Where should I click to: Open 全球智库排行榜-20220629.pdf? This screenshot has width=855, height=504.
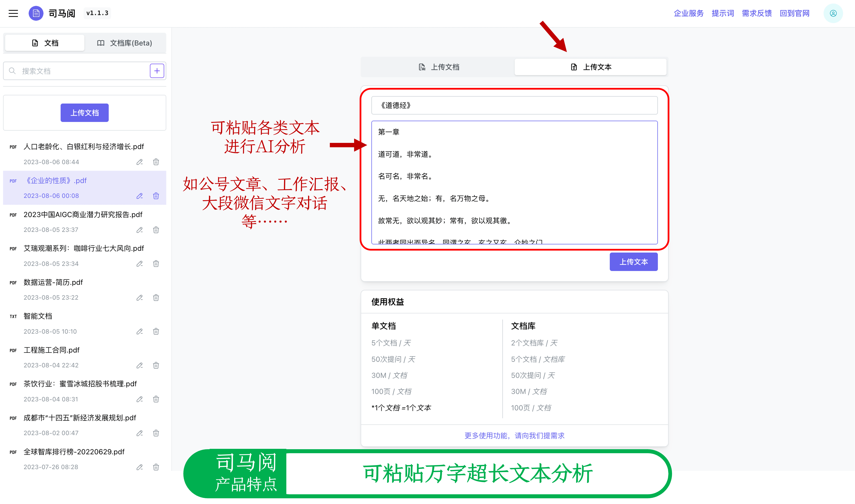74,452
